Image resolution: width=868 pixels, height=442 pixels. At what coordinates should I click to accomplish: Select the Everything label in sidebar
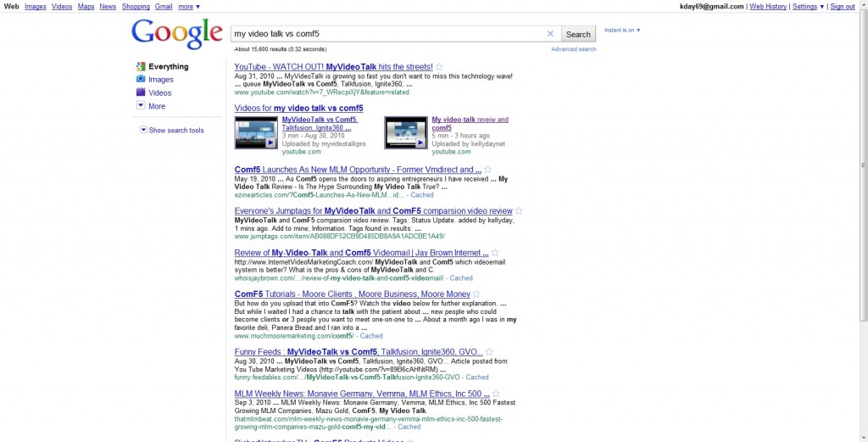[x=169, y=66]
